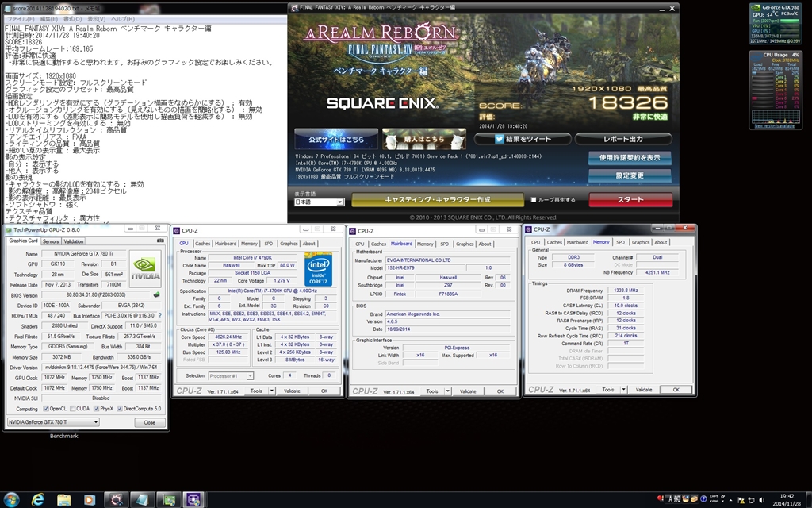Click New version is available gadget link

click(774, 126)
